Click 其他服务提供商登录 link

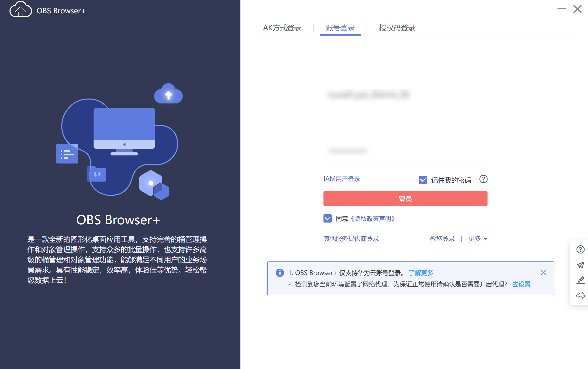pos(351,239)
